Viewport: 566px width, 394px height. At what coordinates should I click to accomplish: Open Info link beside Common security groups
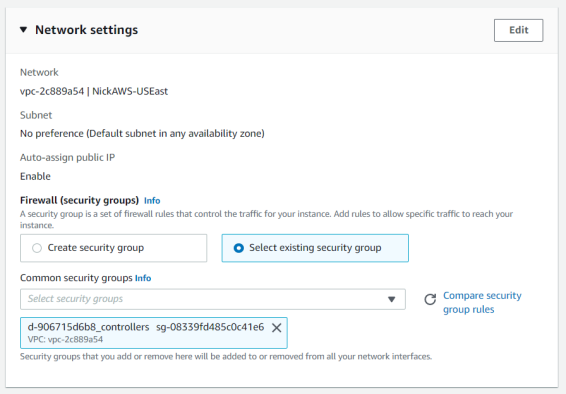[x=143, y=278]
